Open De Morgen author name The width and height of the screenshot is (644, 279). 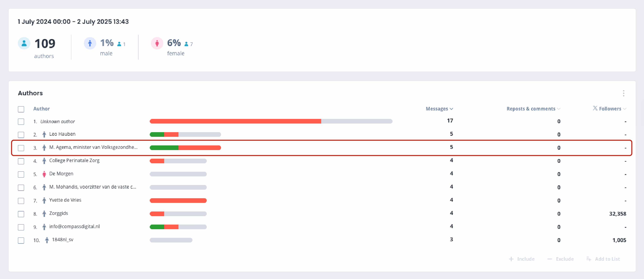61,174
